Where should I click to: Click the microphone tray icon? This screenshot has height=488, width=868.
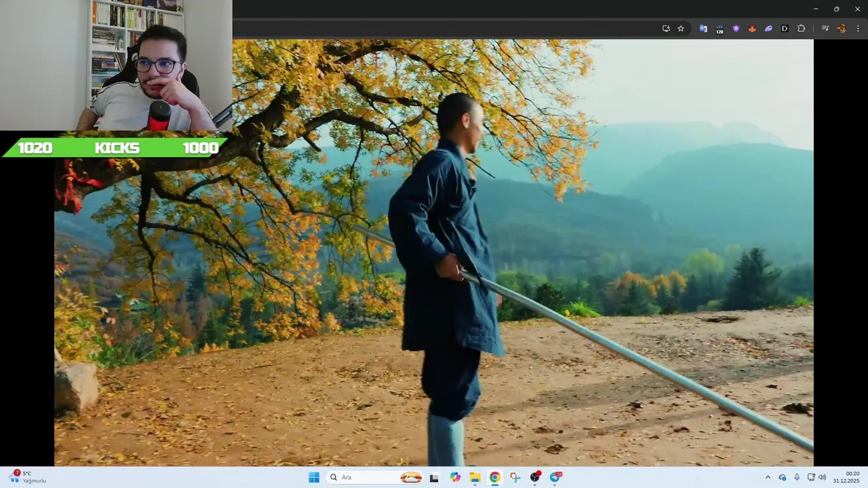pyautogui.click(x=797, y=477)
